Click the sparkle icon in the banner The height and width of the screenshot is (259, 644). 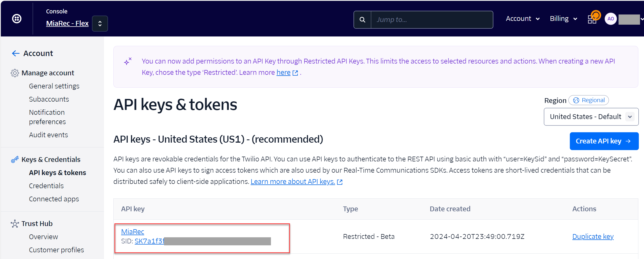pos(128,61)
